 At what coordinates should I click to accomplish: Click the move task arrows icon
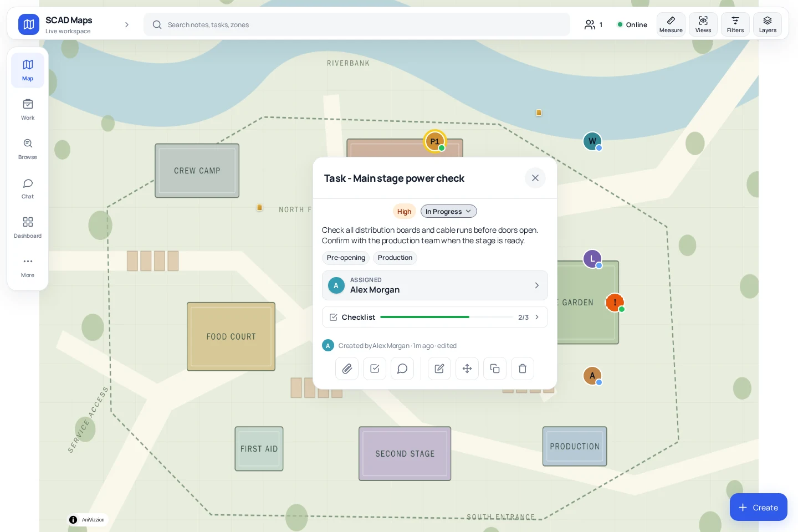tap(467, 369)
